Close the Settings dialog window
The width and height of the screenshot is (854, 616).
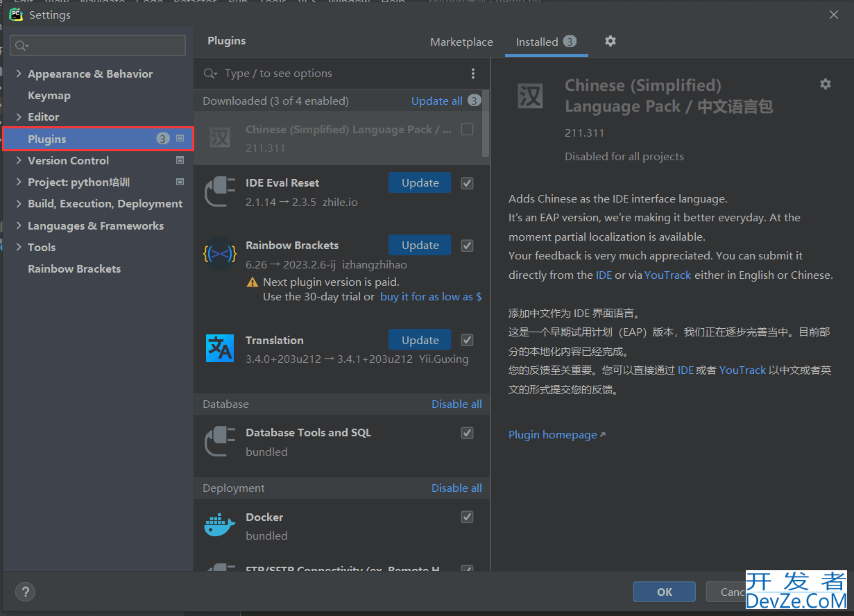click(x=834, y=15)
